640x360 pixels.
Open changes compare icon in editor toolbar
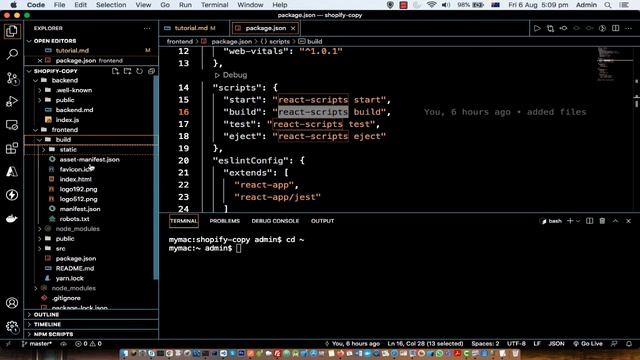(550, 28)
